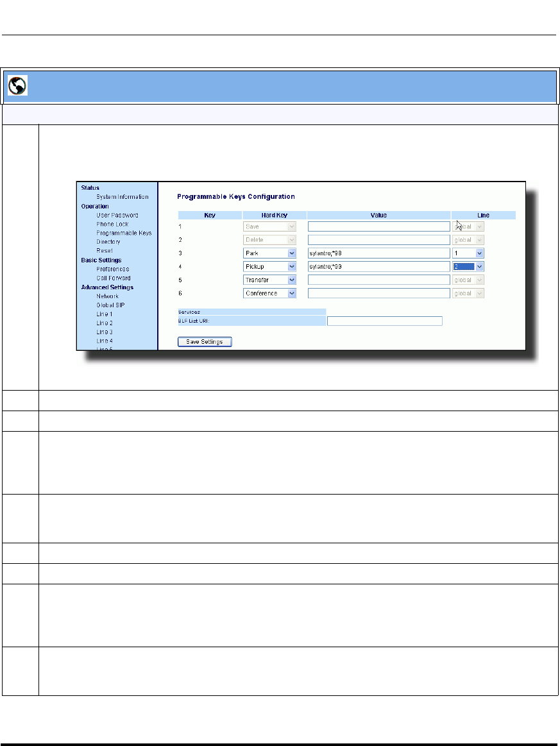Click the Value field for the Park key

[x=378, y=253]
